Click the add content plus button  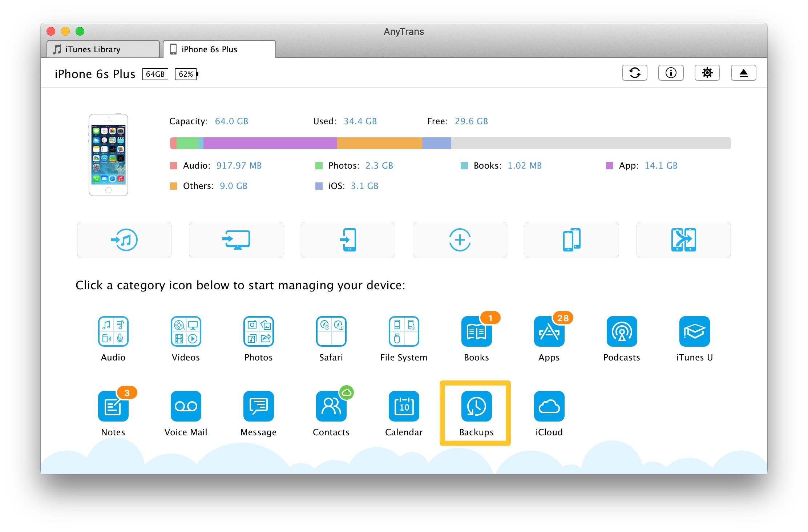pos(460,240)
